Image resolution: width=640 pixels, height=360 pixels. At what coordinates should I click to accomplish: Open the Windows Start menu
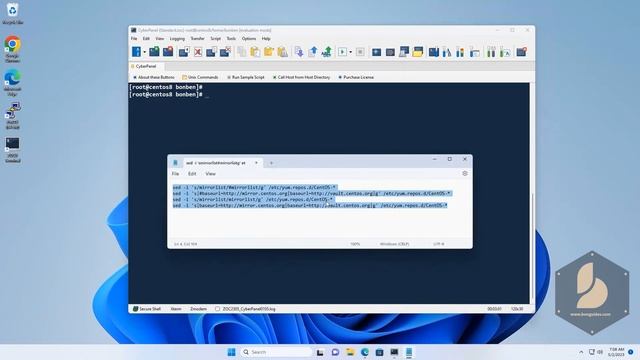[x=231, y=352]
